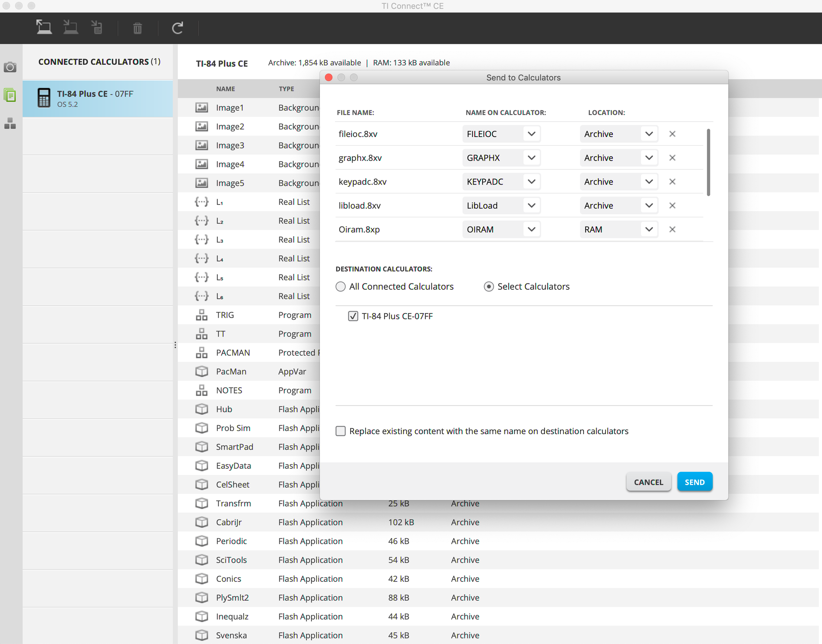This screenshot has width=822, height=644.
Task: Remove libload.8xv from the send list
Action: [672, 205]
